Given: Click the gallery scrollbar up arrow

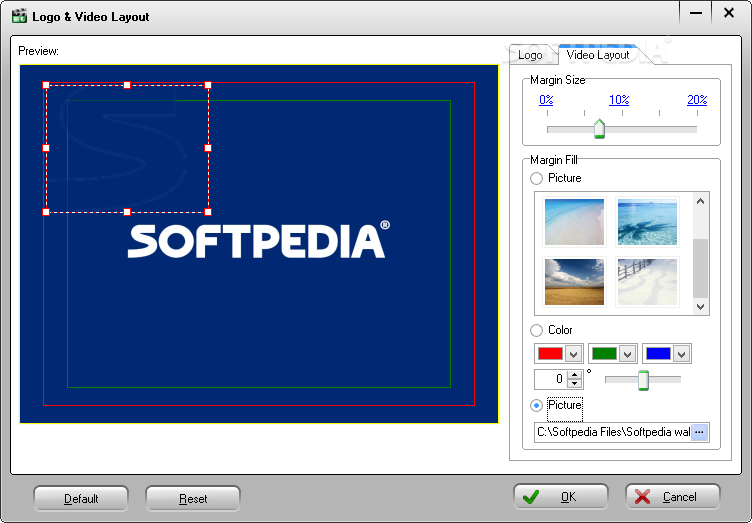Looking at the screenshot, I should point(700,201).
